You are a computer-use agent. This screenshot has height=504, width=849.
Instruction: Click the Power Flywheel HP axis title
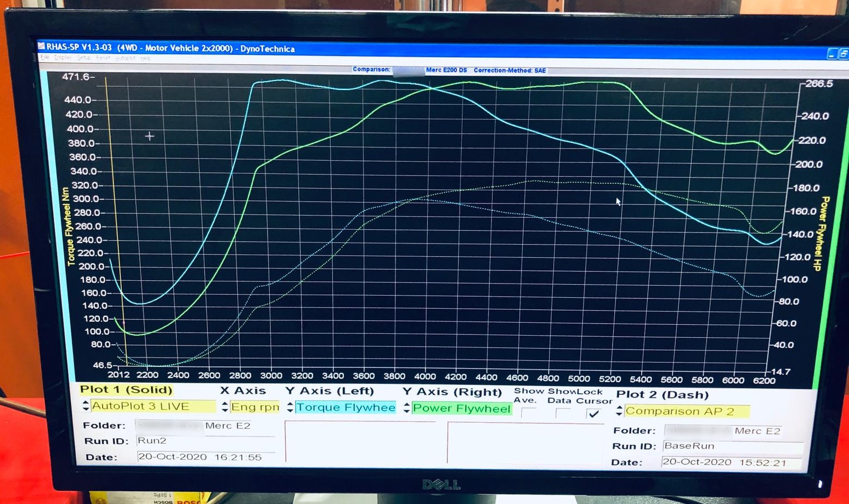pyautogui.click(x=822, y=234)
